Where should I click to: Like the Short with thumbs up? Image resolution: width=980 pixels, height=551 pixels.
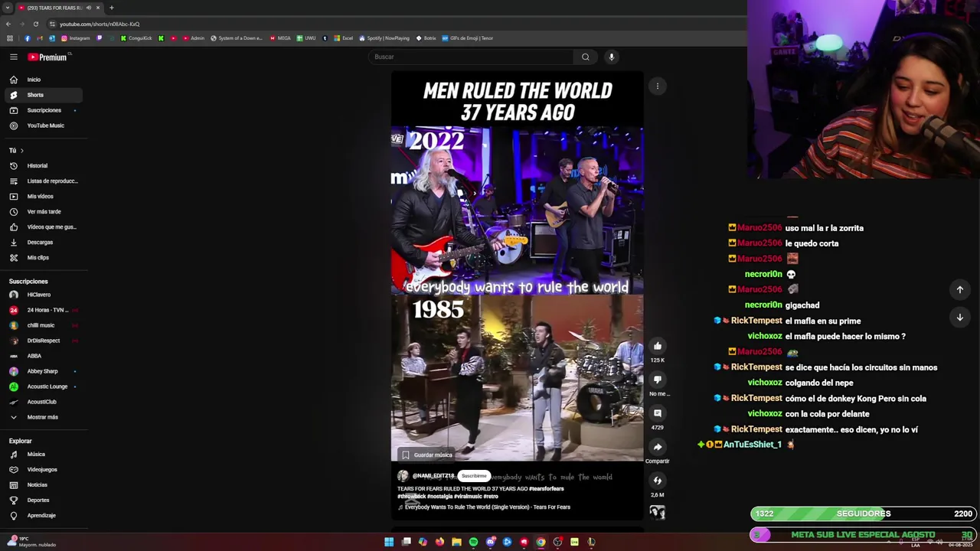point(657,346)
